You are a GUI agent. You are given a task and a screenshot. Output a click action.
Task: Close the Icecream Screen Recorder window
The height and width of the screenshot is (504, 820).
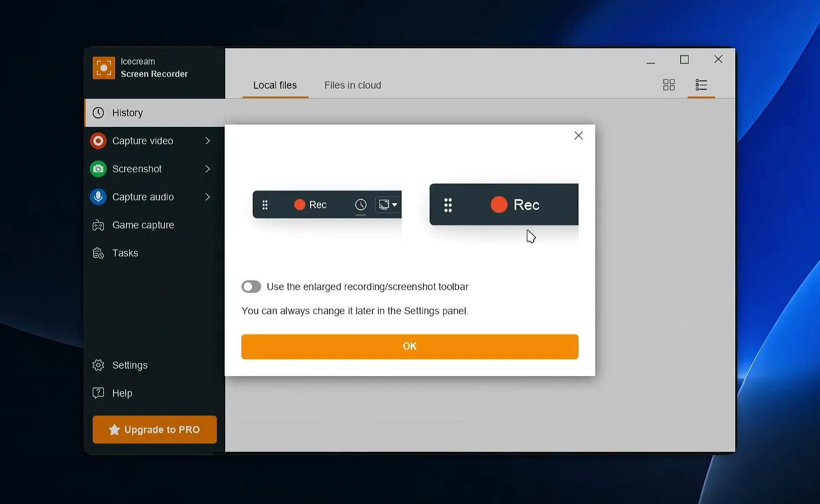(x=718, y=59)
